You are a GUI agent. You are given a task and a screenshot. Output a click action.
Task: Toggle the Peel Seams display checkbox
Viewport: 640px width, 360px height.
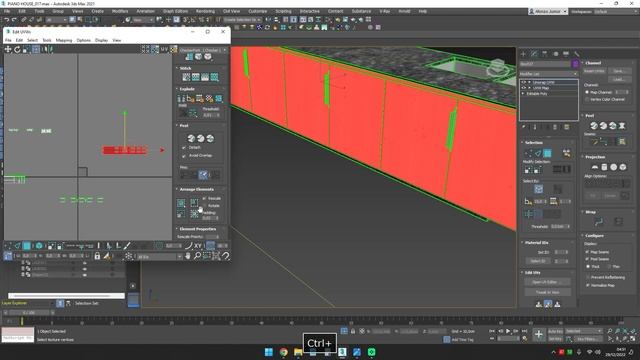pyautogui.click(x=588, y=259)
